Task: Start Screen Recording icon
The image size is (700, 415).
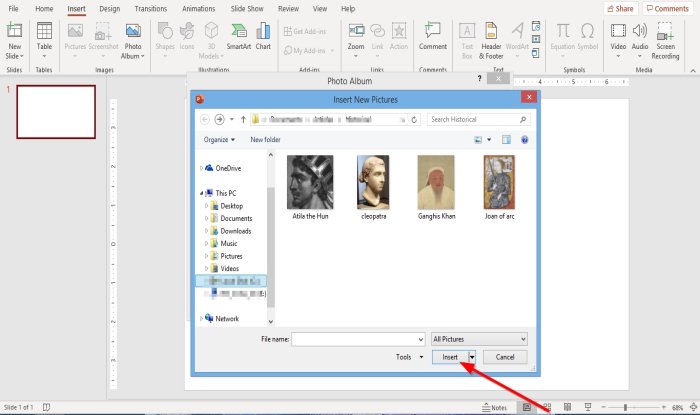Action: coord(665,32)
